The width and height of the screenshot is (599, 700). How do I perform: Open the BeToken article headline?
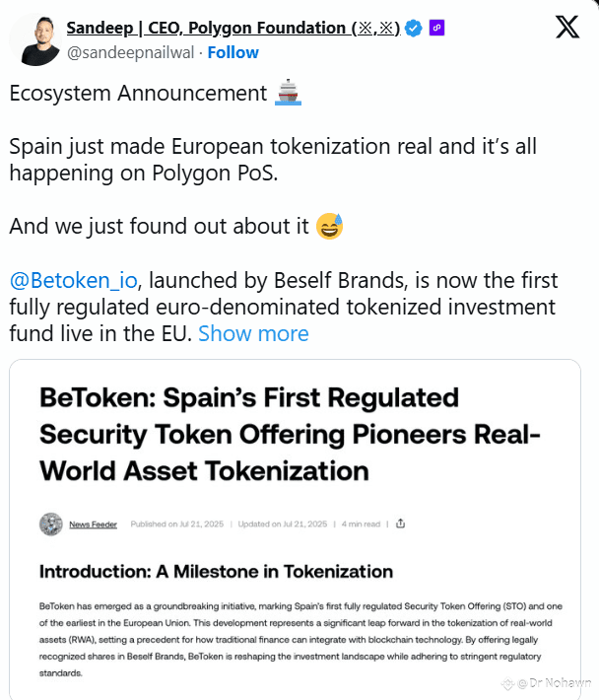pyautogui.click(x=250, y=434)
